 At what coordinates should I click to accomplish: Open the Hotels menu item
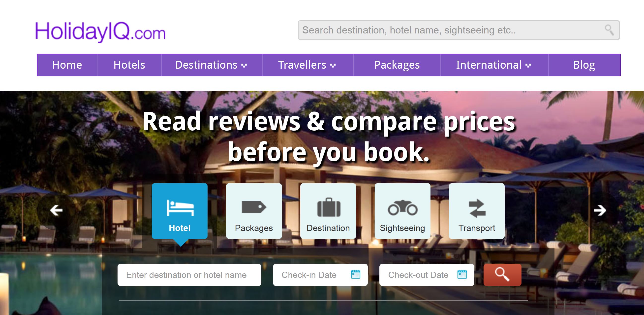tap(129, 65)
